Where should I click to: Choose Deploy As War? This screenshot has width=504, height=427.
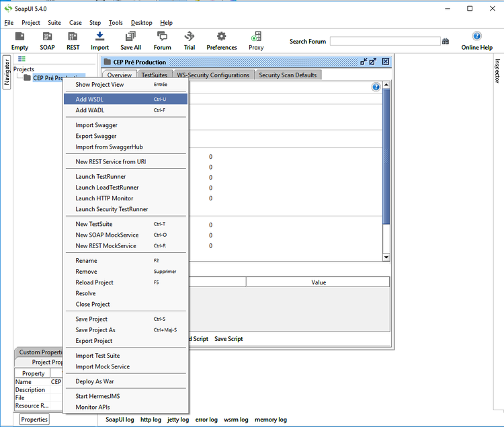click(126, 382)
